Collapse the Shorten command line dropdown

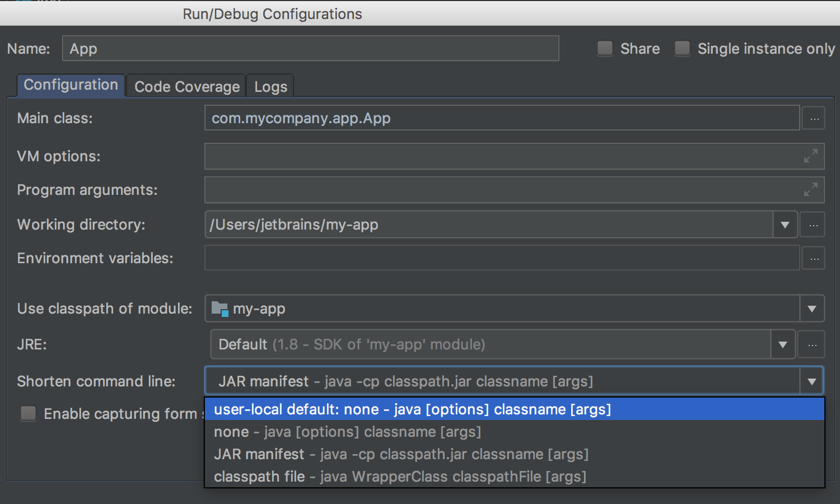point(812,381)
